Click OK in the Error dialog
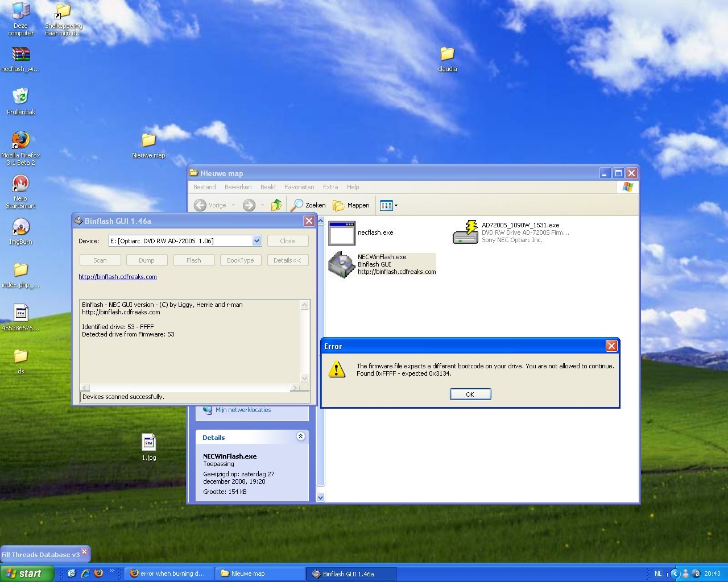This screenshot has width=728, height=582. coord(470,394)
